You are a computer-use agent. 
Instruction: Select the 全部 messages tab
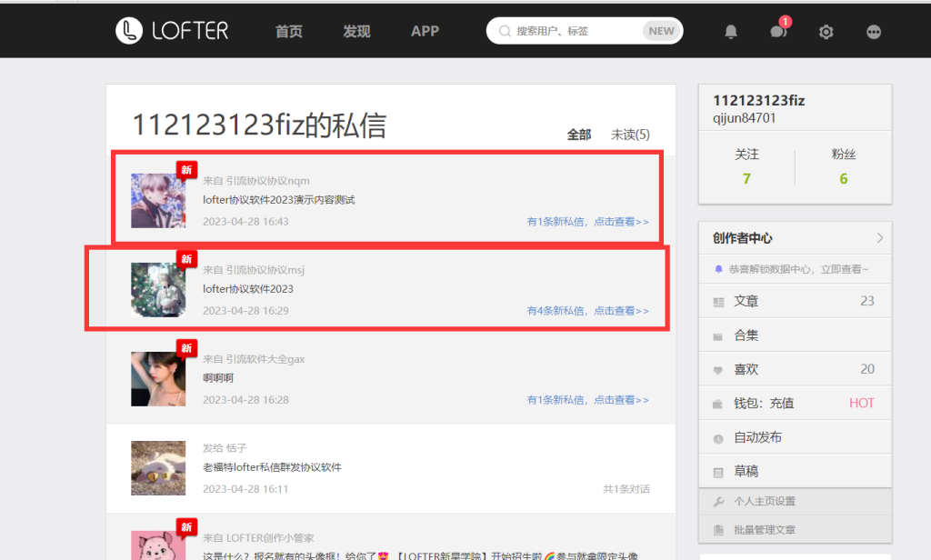579,135
